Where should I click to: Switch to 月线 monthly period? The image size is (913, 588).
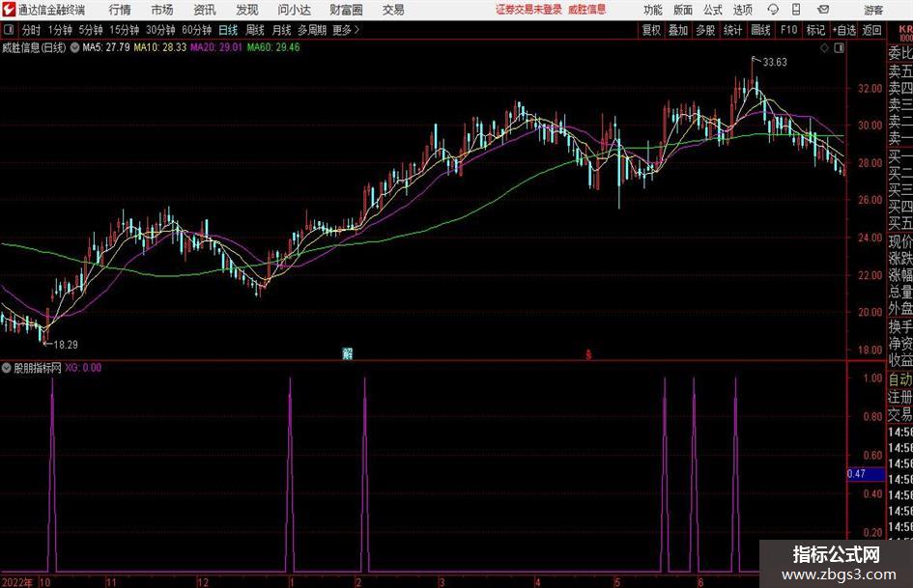coord(282,30)
